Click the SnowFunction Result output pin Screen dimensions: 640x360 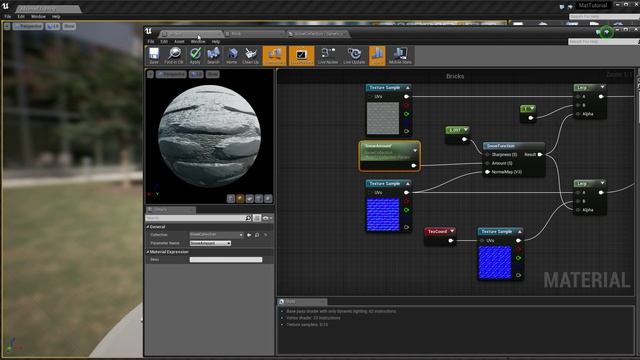[x=540, y=155]
